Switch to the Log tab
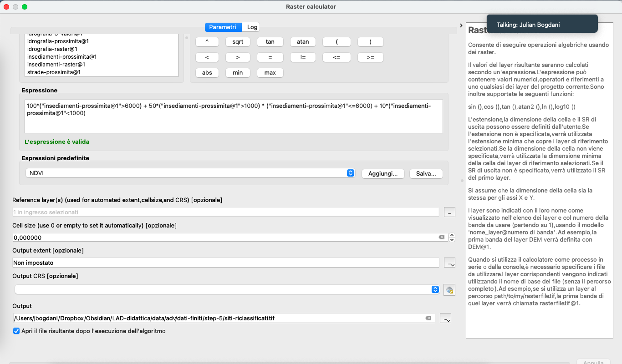This screenshot has height=364, width=622. coord(252,27)
